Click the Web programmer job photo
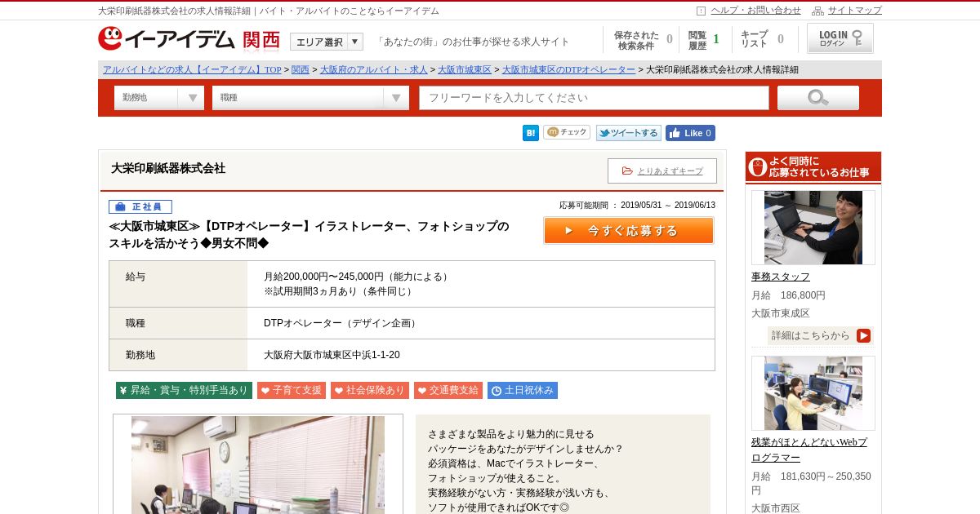980x514 pixels. coord(813,393)
